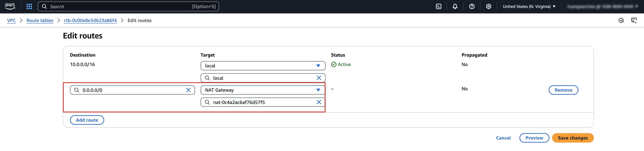Open the help question mark menu
The width and height of the screenshot is (644, 151).
coord(472,7)
